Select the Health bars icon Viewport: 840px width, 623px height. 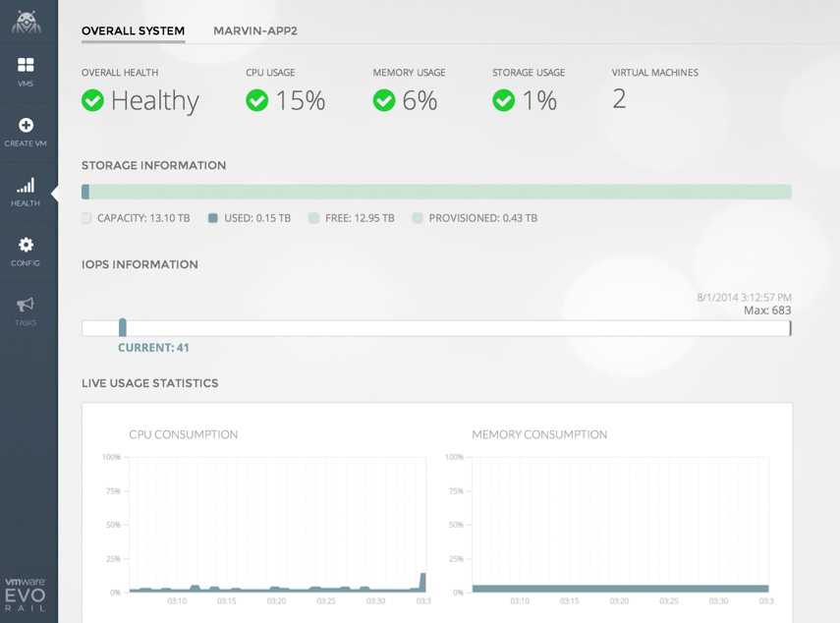(x=26, y=185)
